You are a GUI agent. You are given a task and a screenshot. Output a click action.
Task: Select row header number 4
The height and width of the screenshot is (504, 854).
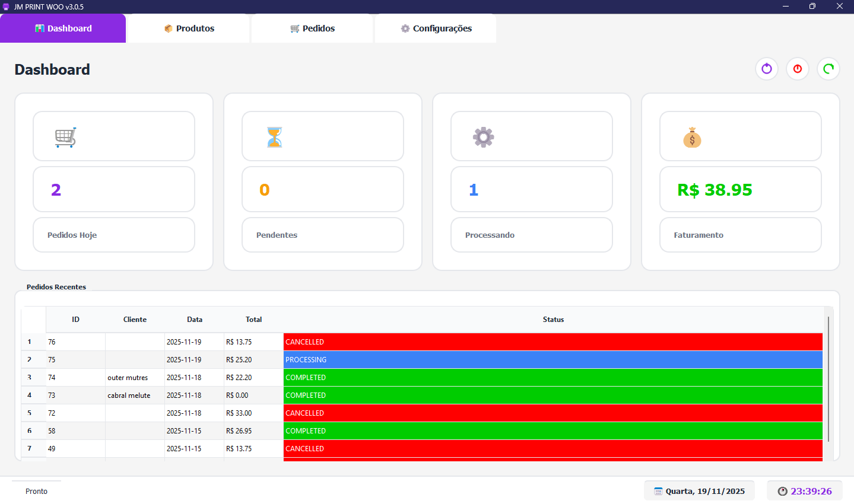34,395
